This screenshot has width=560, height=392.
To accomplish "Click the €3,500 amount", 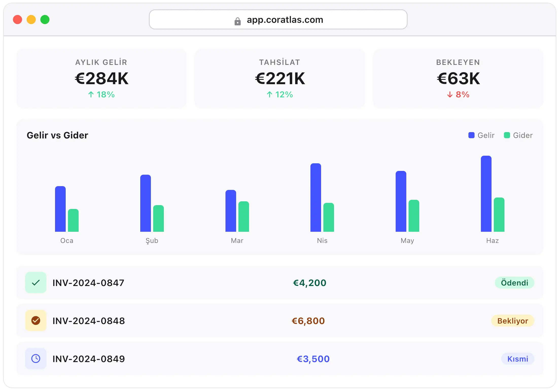I will pos(313,359).
